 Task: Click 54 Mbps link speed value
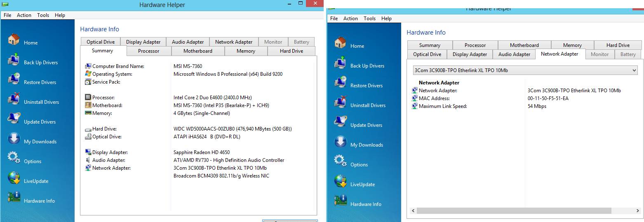pos(537,106)
